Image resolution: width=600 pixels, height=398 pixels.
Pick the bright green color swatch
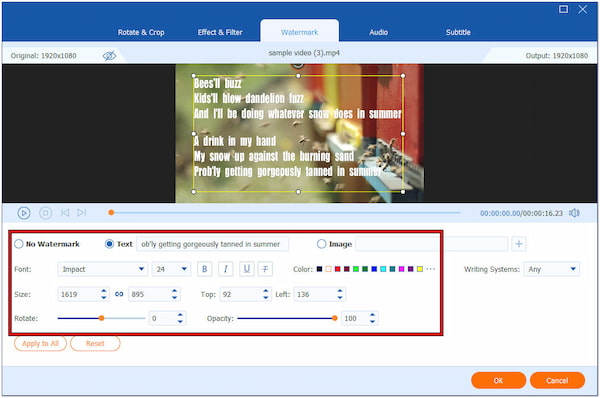click(356, 269)
